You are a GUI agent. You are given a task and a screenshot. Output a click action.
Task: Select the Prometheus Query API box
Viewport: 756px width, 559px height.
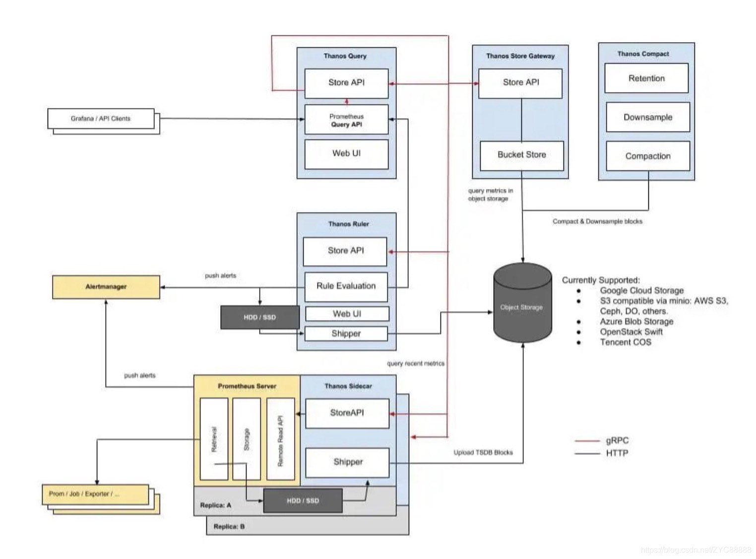(x=346, y=120)
